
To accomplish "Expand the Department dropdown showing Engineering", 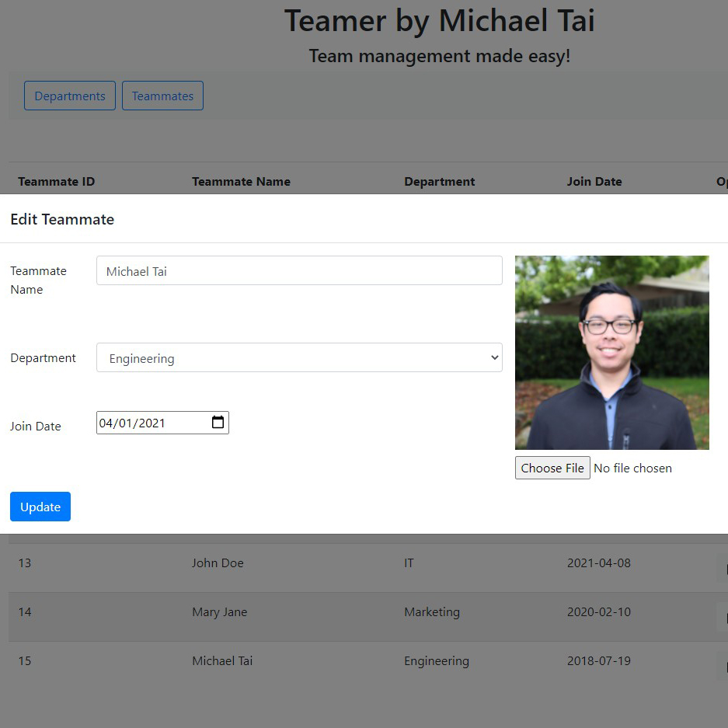I will click(x=299, y=357).
